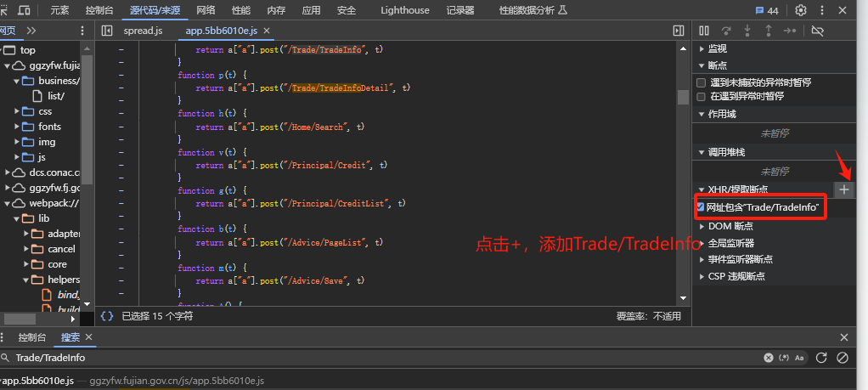Open the navigator pane options menu

pos(82,31)
